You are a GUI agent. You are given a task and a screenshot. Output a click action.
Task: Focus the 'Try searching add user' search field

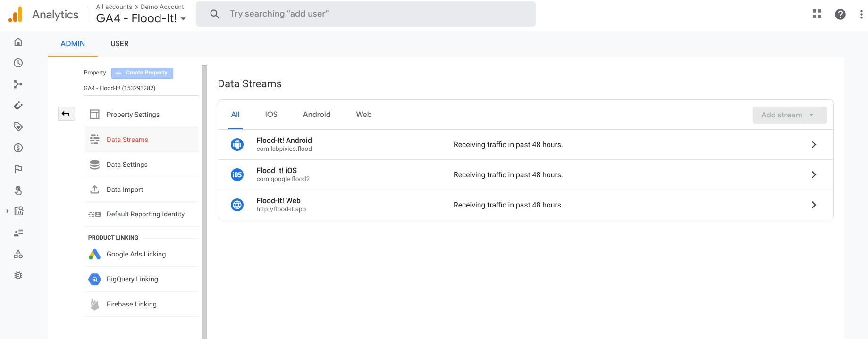tap(366, 14)
